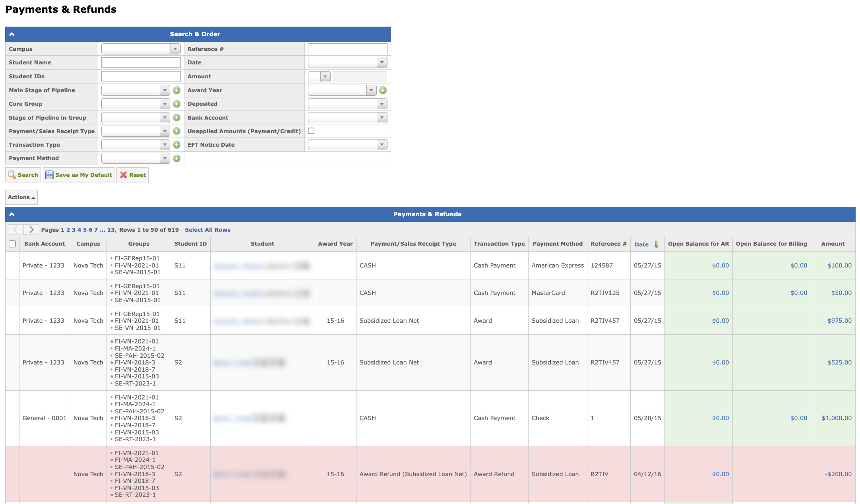Click the green Date sort arrow
860x504 pixels.
[656, 244]
